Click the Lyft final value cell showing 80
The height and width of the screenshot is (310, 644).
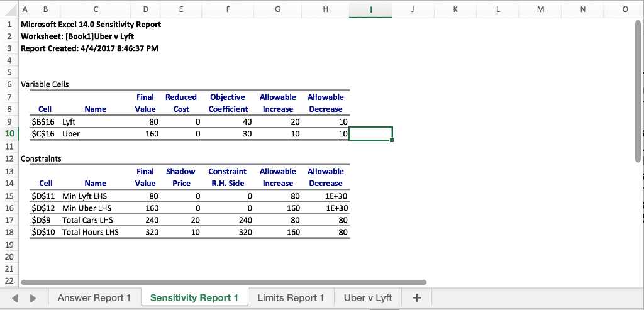[146, 122]
